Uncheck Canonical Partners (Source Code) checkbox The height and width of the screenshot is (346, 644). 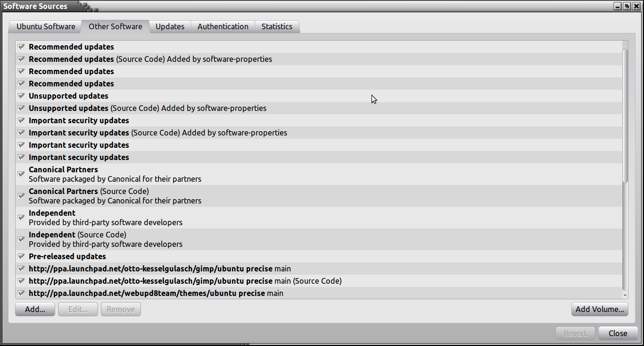[x=21, y=195]
